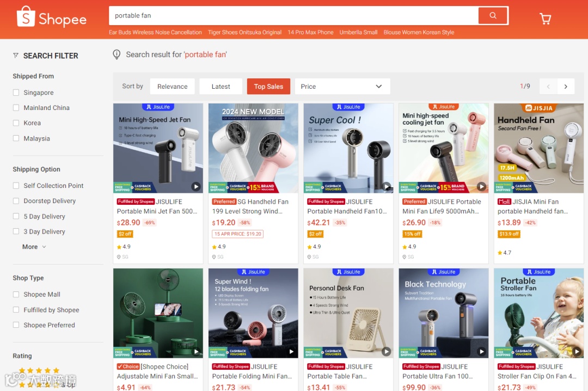Open Super Cool fan product image
Viewport: 588px width, 391px height.
[x=348, y=148]
